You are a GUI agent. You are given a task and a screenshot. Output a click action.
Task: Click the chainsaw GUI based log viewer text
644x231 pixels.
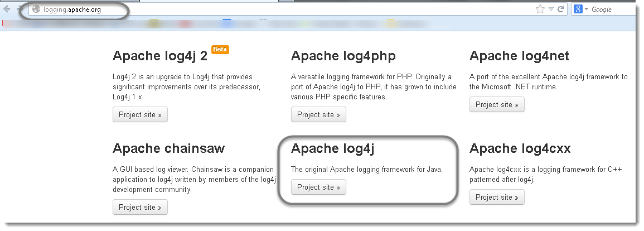tap(194, 179)
